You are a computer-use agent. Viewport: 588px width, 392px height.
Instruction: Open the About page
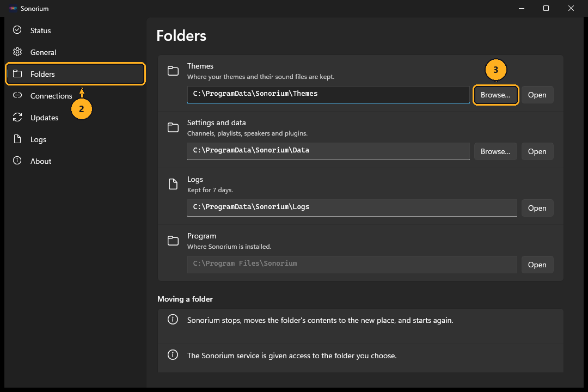coord(75,161)
